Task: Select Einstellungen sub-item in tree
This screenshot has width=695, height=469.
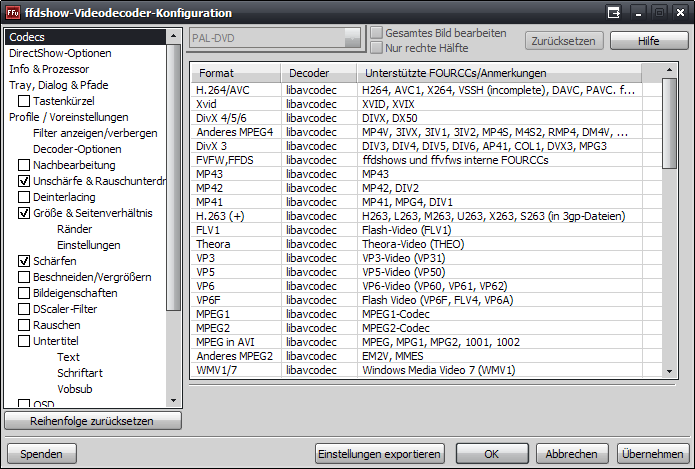Action: 89,245
